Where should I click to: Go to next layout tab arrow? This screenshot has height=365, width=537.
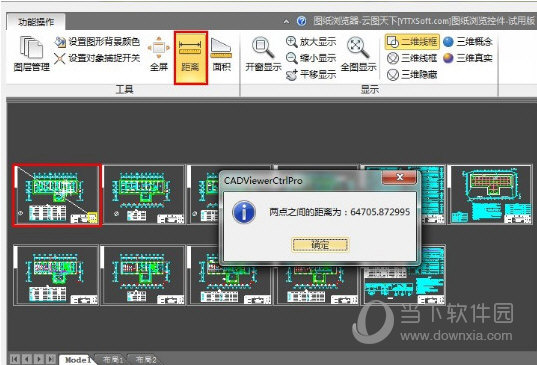[x=39, y=359]
